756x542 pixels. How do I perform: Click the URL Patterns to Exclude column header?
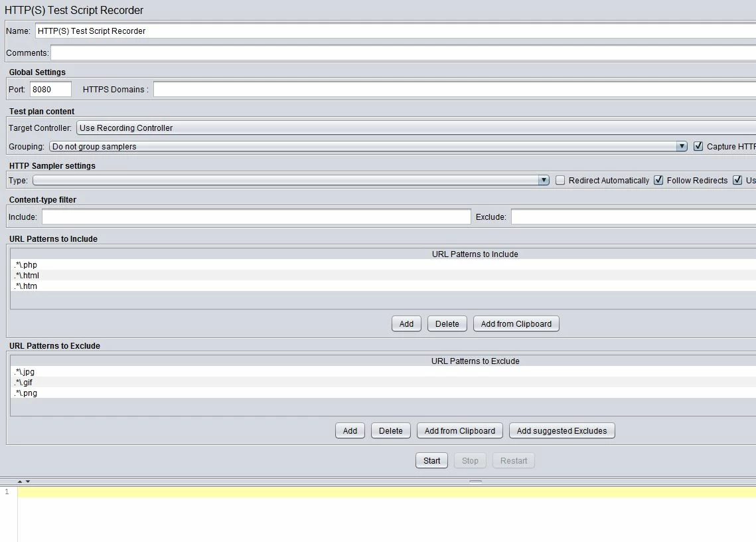pyautogui.click(x=383, y=361)
